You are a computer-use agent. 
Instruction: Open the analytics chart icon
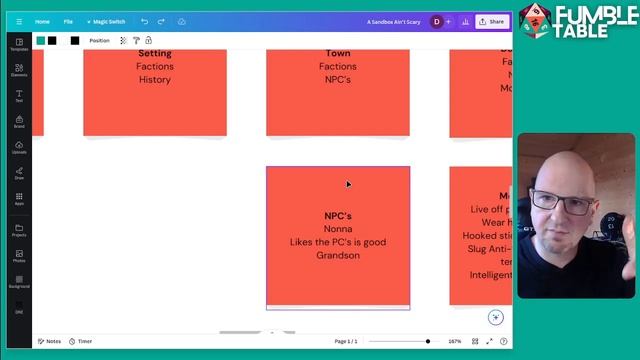pos(465,22)
